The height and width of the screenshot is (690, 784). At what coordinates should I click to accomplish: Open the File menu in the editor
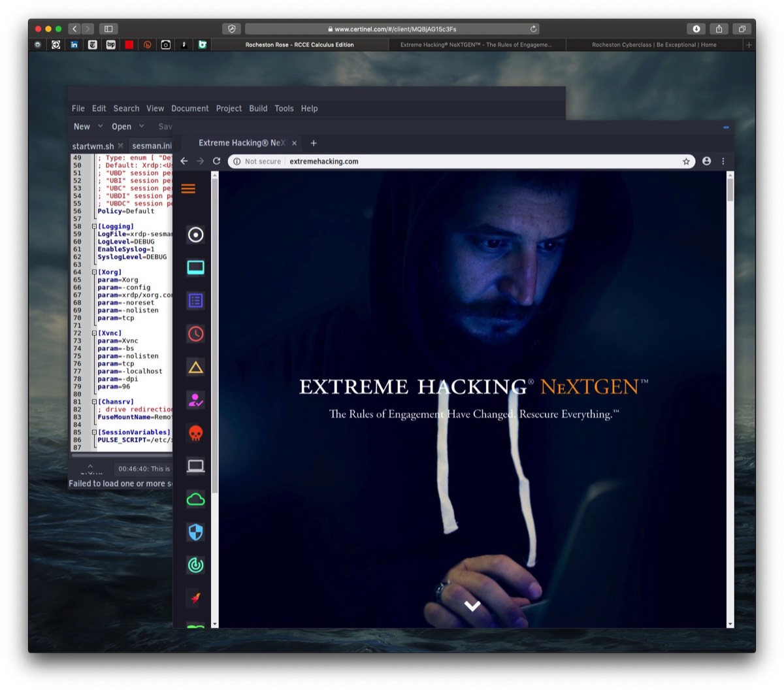coord(78,108)
